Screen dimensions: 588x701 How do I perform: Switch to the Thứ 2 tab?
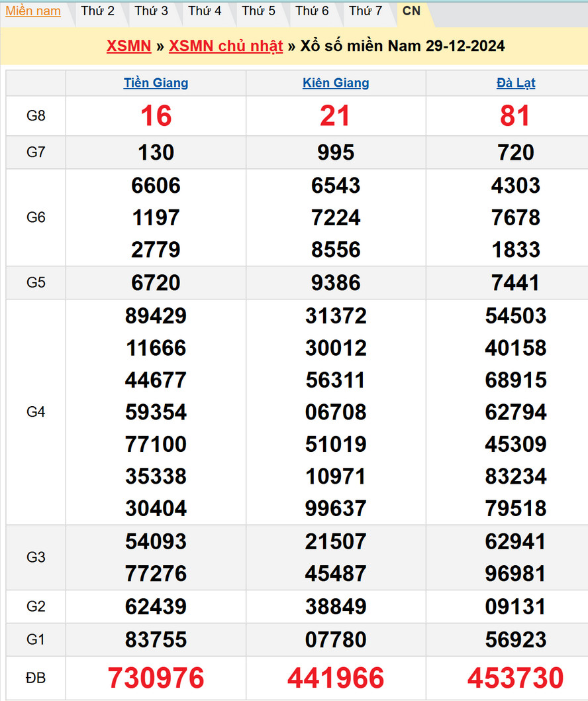click(97, 11)
